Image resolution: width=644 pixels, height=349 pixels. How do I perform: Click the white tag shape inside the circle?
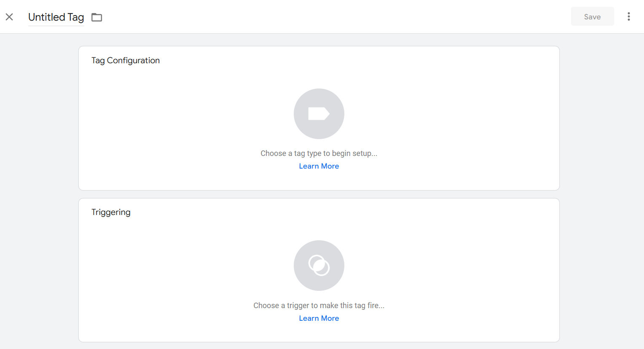tap(319, 114)
